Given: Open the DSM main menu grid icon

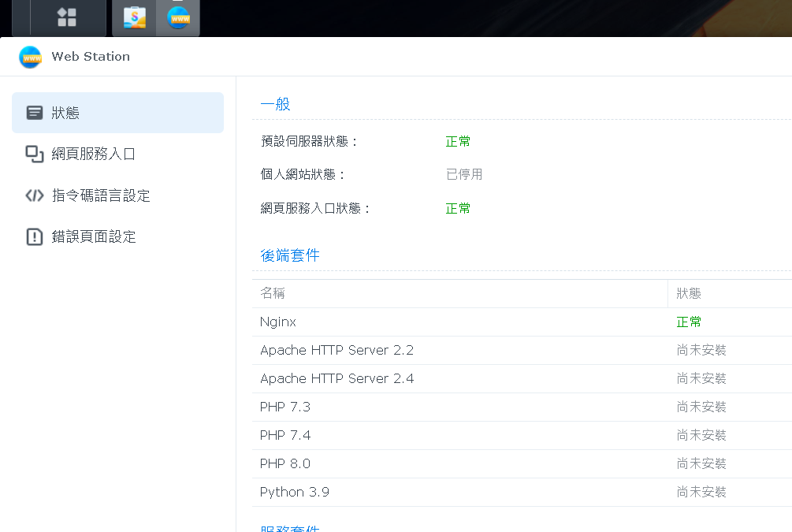Looking at the screenshot, I should 67,17.
